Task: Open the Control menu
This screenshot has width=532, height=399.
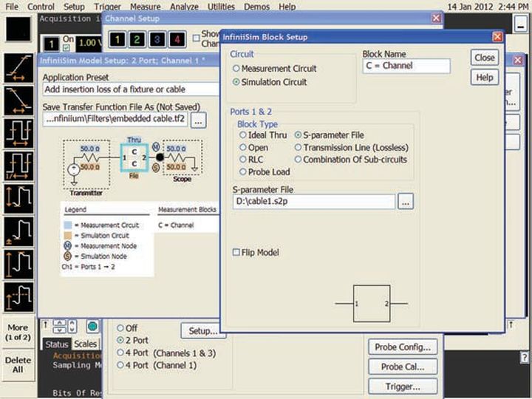Action: coord(41,7)
